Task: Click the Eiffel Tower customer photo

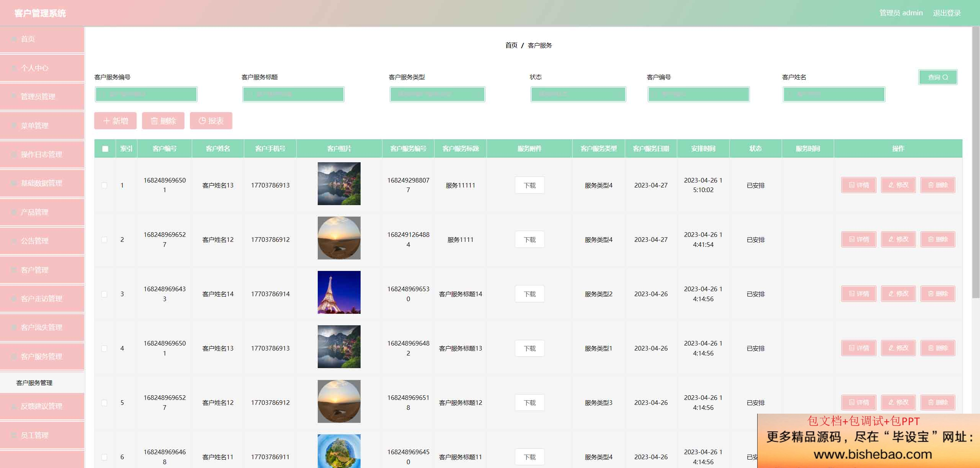Action: point(339,292)
